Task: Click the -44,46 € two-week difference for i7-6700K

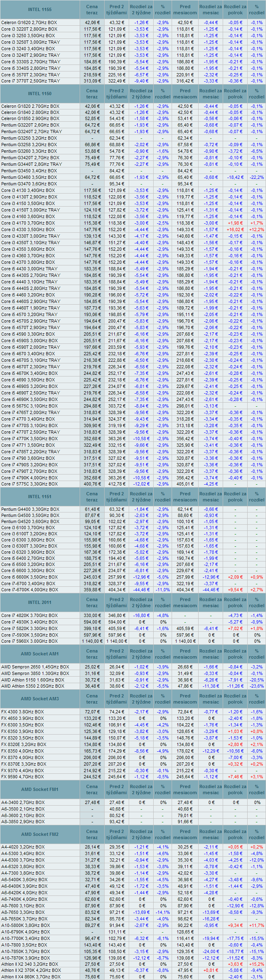Action: tap(141, 590)
